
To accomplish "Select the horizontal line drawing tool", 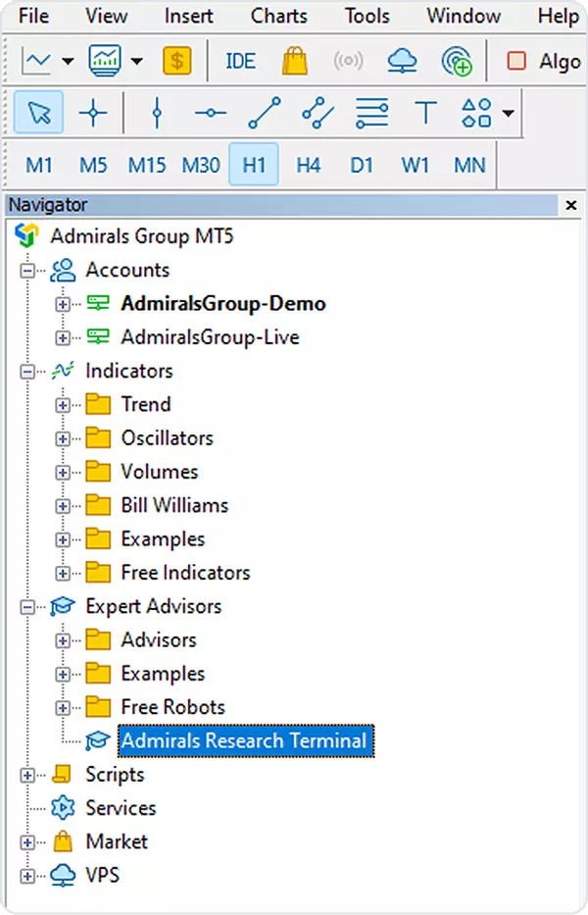I will point(211,113).
